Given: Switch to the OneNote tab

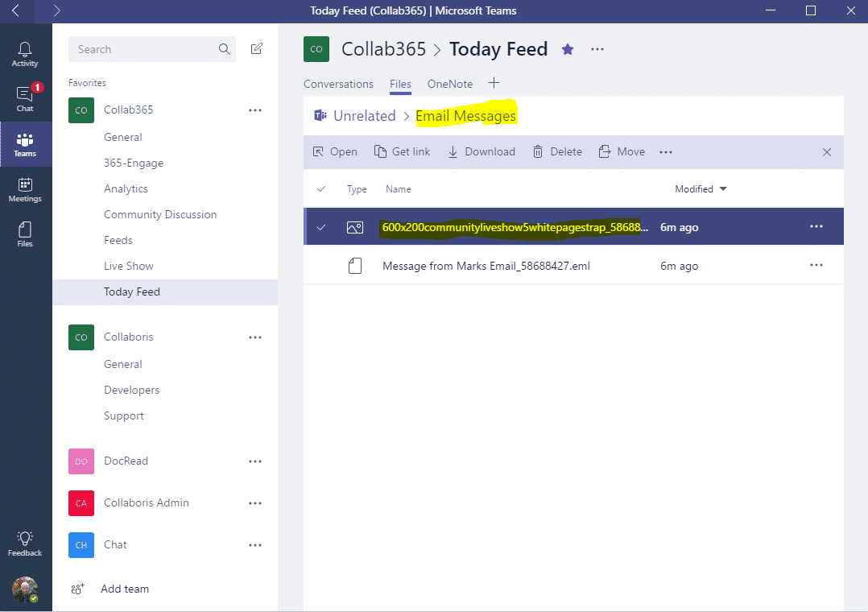Looking at the screenshot, I should coord(449,84).
